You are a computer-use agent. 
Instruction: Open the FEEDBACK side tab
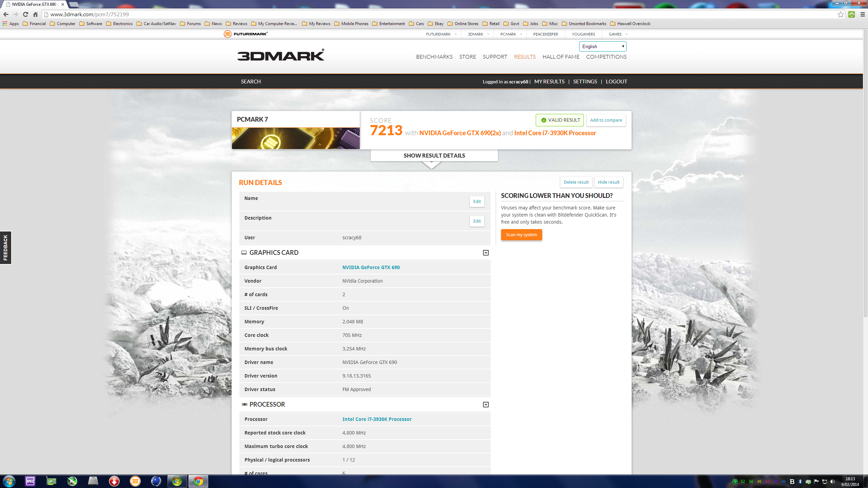[5, 248]
